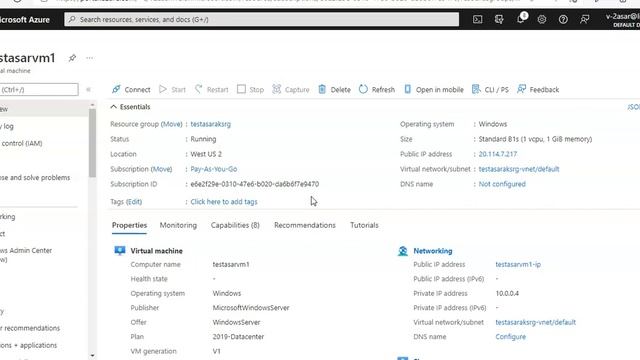640x360 pixels.
Task: Open the CLI / PS option
Action: coord(490,89)
